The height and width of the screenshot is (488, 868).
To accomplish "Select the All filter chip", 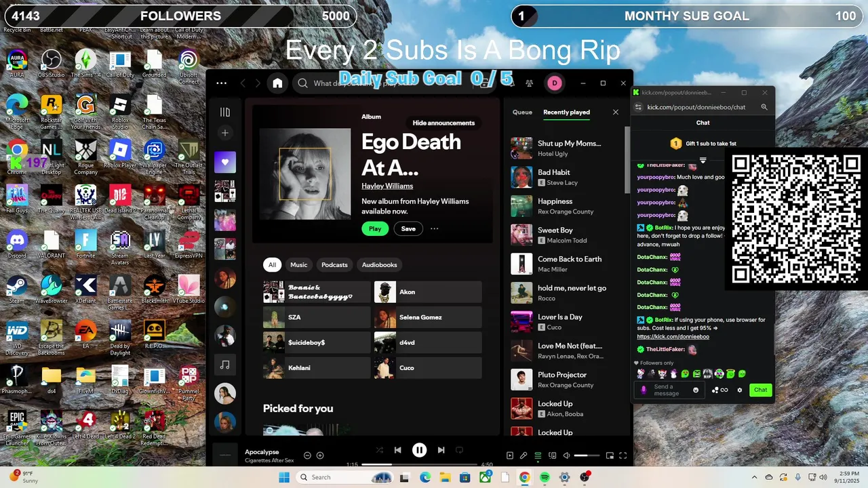I will pos(272,265).
